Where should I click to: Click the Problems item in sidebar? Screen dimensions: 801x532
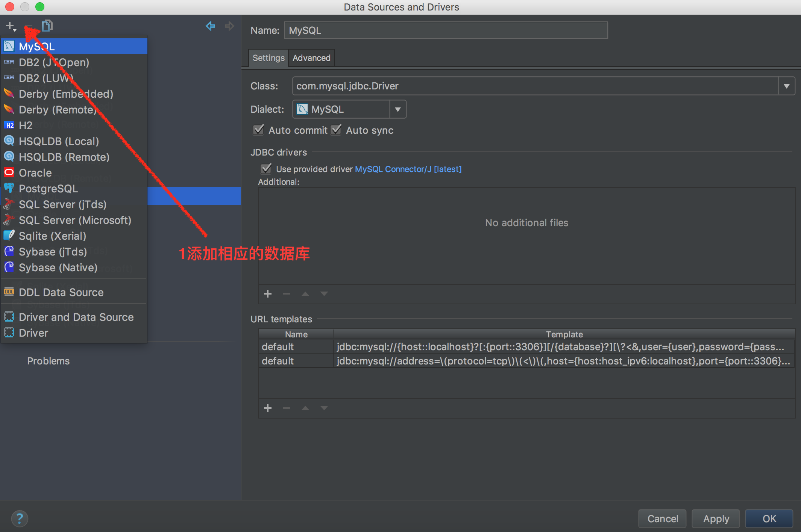coord(48,361)
